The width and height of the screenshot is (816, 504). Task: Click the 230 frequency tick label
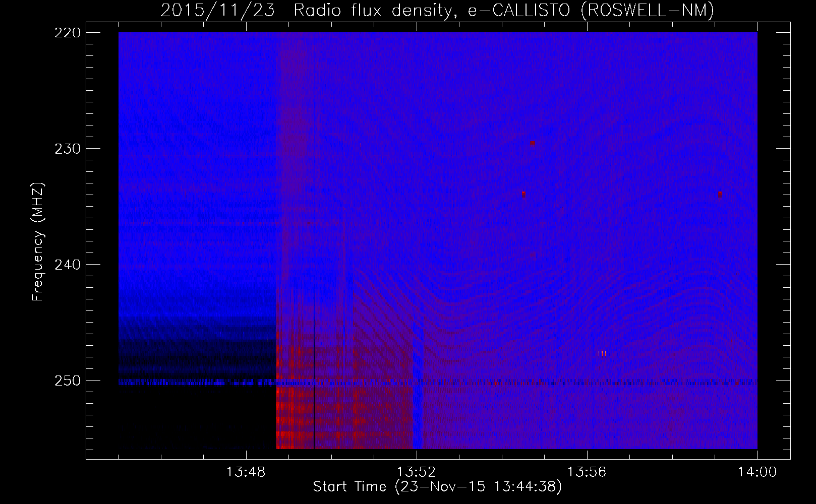click(68, 149)
